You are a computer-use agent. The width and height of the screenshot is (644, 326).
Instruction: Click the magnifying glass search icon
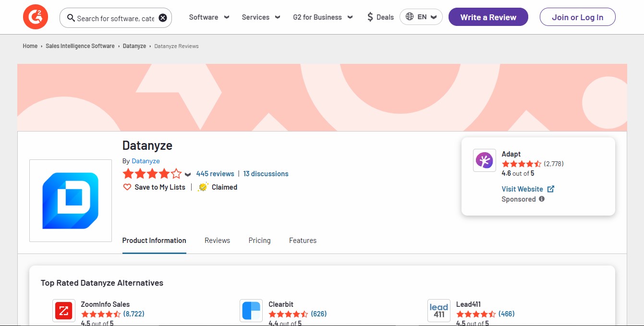[x=71, y=18]
